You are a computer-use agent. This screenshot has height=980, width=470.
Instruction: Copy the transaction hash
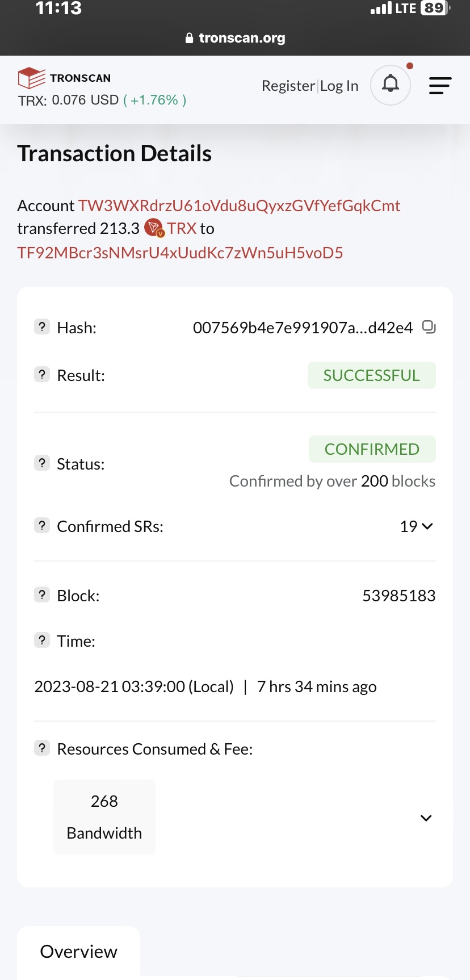(429, 327)
